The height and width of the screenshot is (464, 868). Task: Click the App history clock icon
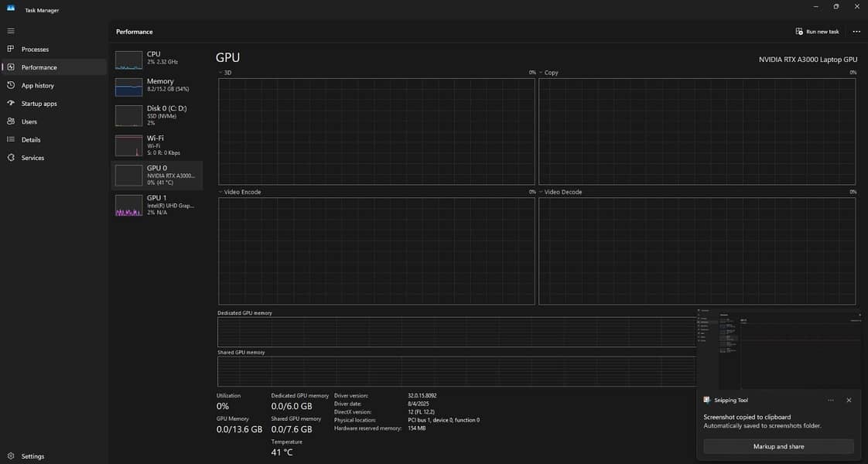(11, 85)
